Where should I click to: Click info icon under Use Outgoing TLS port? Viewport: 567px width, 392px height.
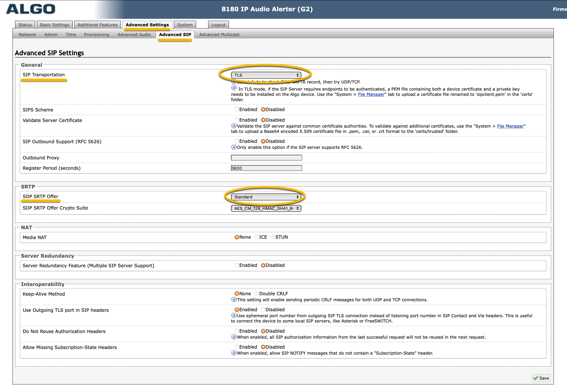click(234, 315)
